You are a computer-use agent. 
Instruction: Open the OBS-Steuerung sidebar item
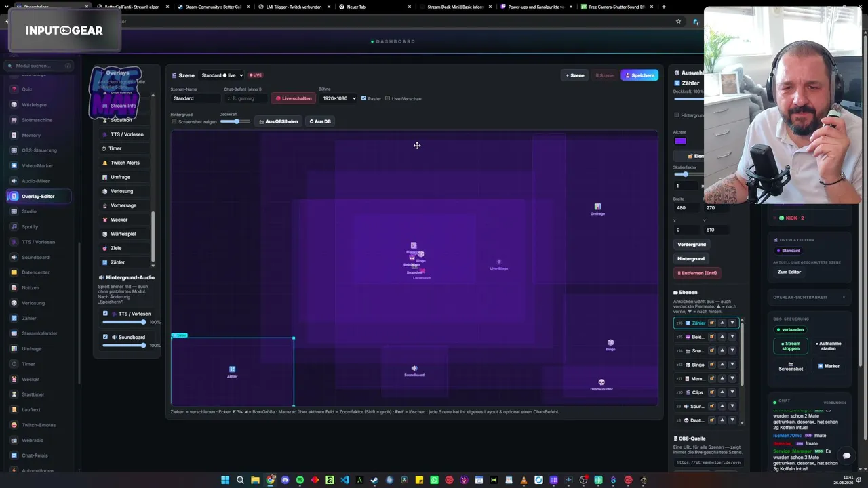coord(39,150)
